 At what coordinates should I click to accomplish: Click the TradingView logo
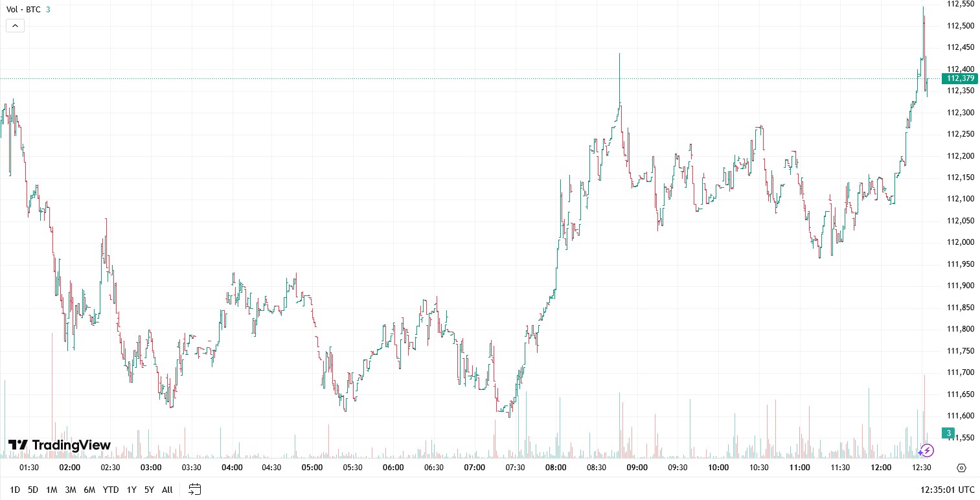pos(60,445)
